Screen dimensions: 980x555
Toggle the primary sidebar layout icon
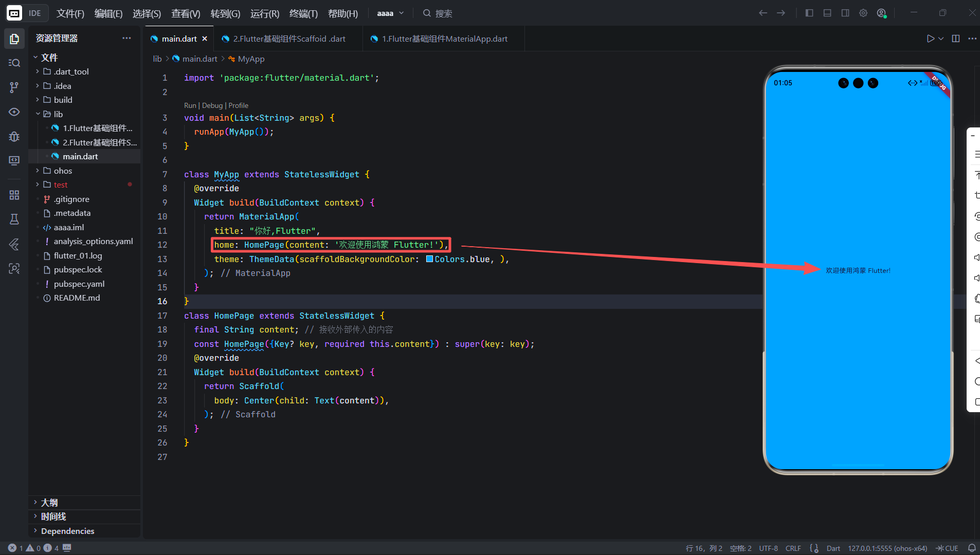(809, 13)
